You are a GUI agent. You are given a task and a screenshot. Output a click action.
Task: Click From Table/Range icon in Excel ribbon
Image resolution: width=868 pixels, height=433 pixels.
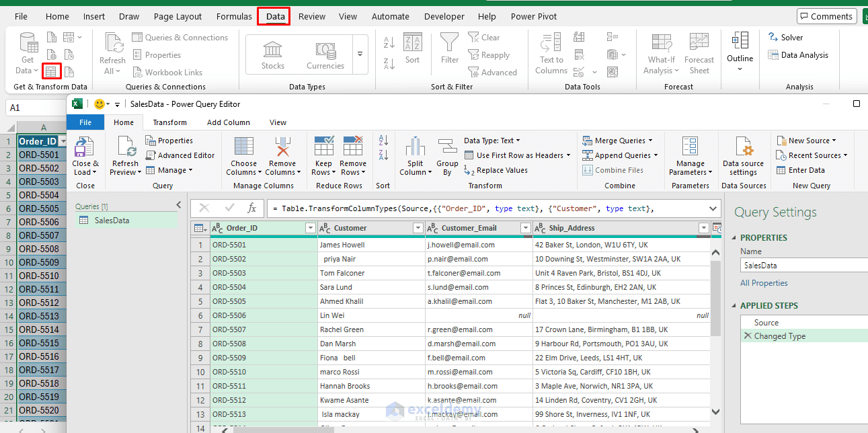(51, 71)
